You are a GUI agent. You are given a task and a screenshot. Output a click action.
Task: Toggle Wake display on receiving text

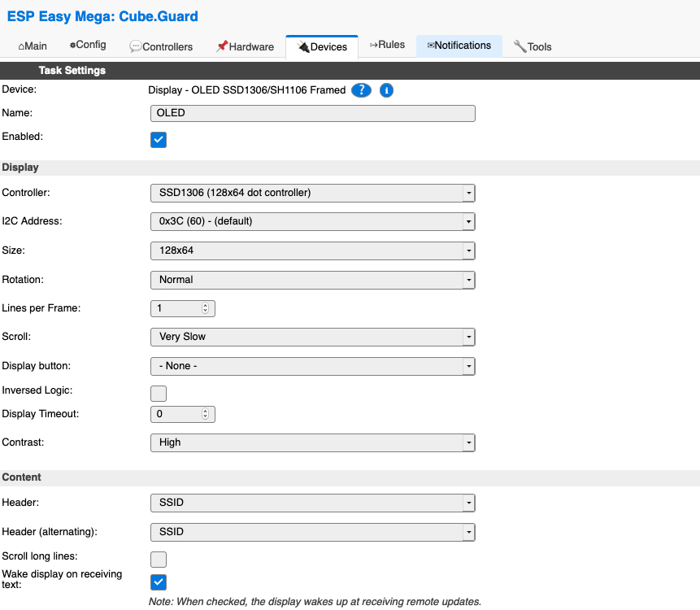(159, 582)
